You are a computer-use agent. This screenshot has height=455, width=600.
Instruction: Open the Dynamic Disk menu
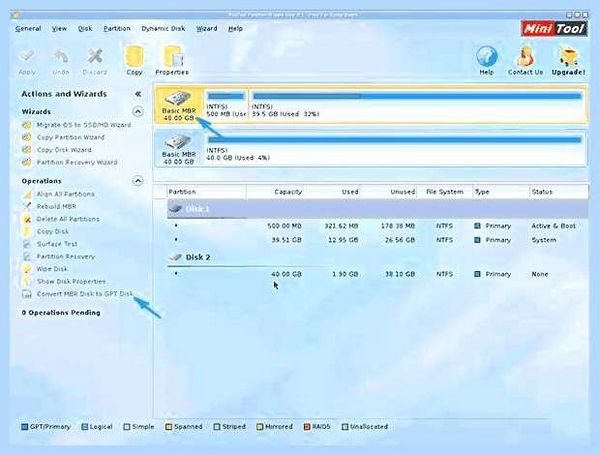[x=163, y=29]
